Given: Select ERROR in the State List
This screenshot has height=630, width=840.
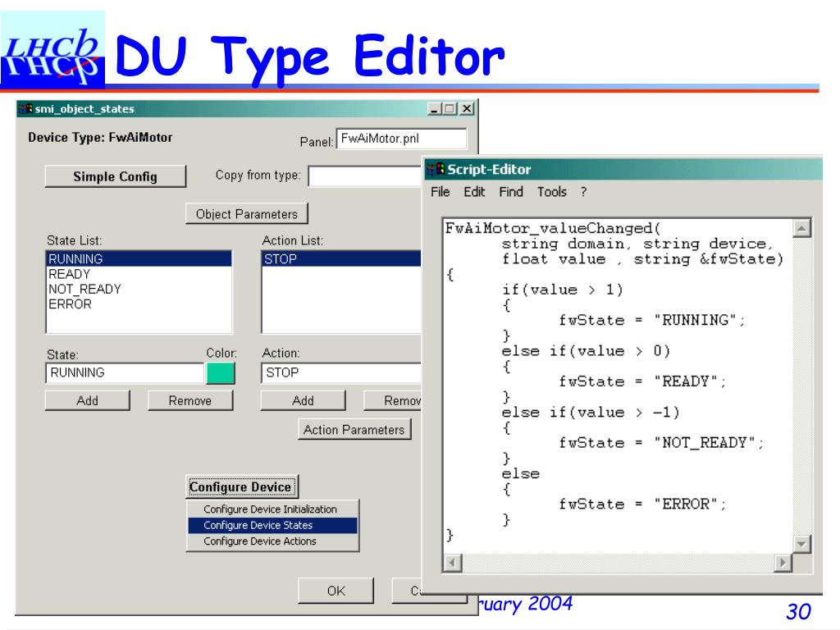Looking at the screenshot, I should pyautogui.click(x=139, y=304).
